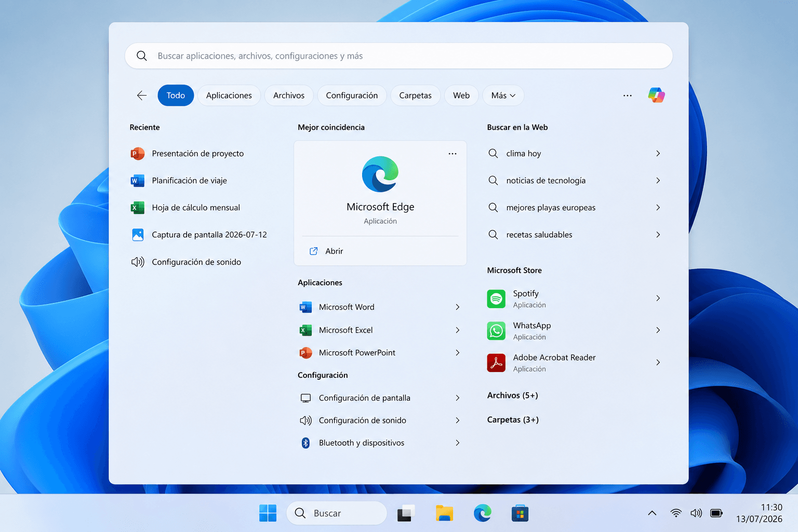
Task: Click the battery icon in system tray
Action: pos(716,513)
